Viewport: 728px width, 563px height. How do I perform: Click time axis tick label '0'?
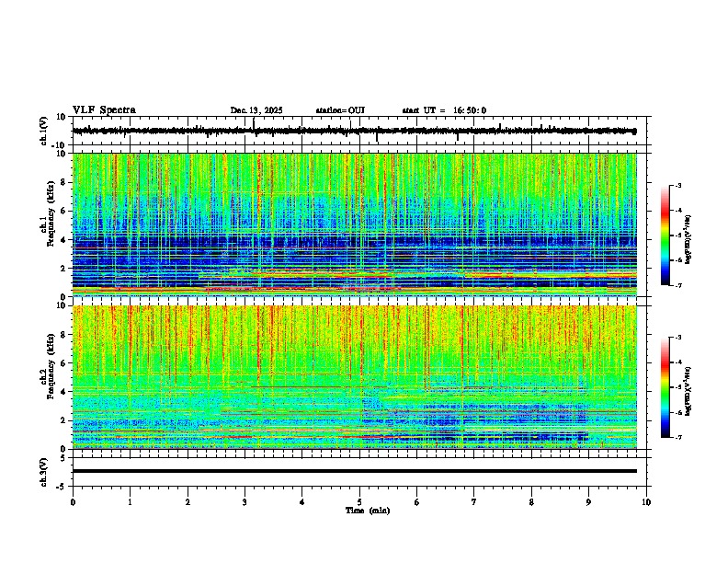pyautogui.click(x=73, y=502)
